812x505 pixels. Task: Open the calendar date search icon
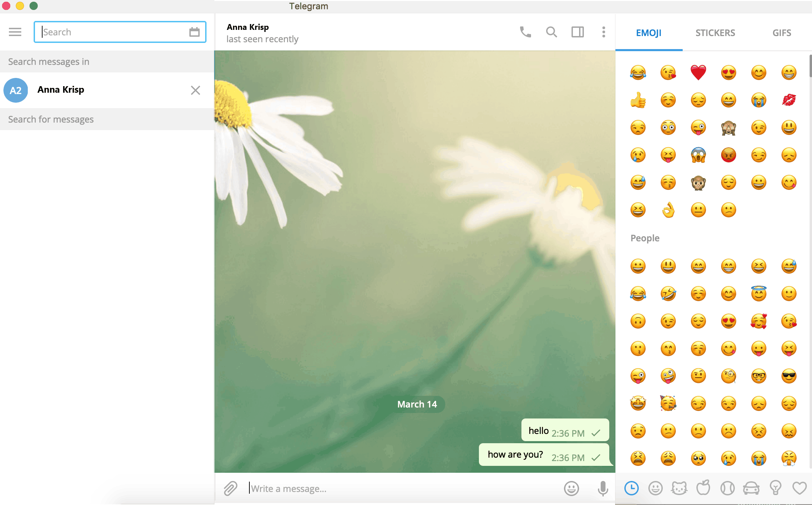[x=195, y=32]
